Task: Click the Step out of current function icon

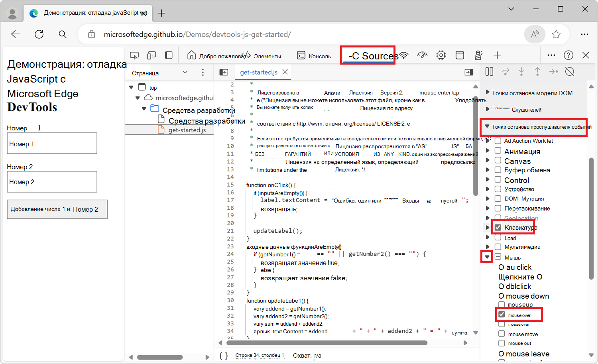Action: point(537,71)
